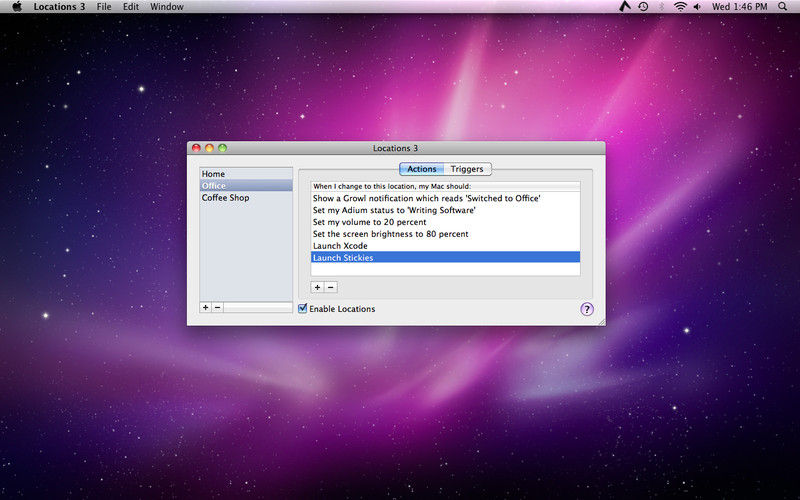The height and width of the screenshot is (500, 800).
Task: Open Time Machine menu bar icon
Action: pos(643,7)
